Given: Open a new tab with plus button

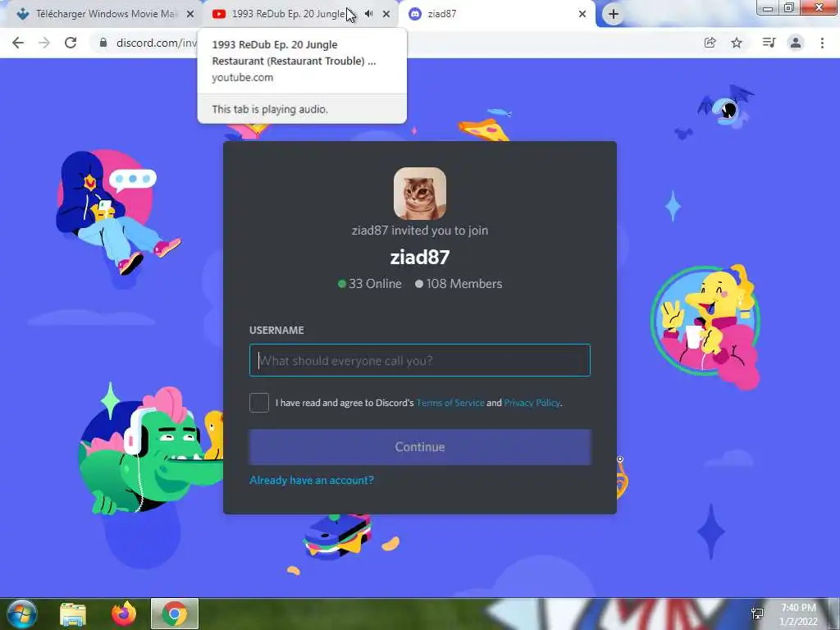Looking at the screenshot, I should tap(614, 15).
